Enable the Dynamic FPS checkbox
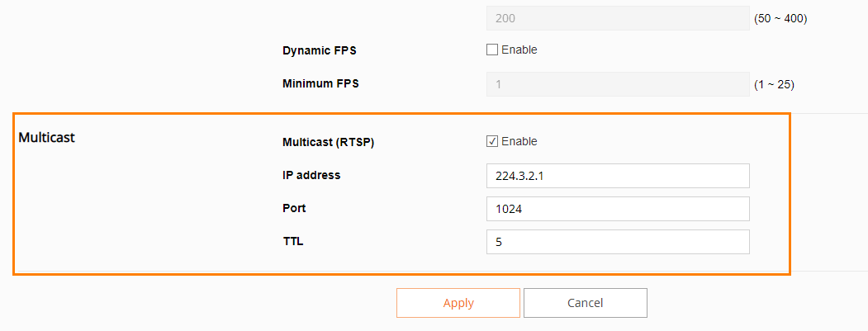The width and height of the screenshot is (868, 331). click(492, 50)
